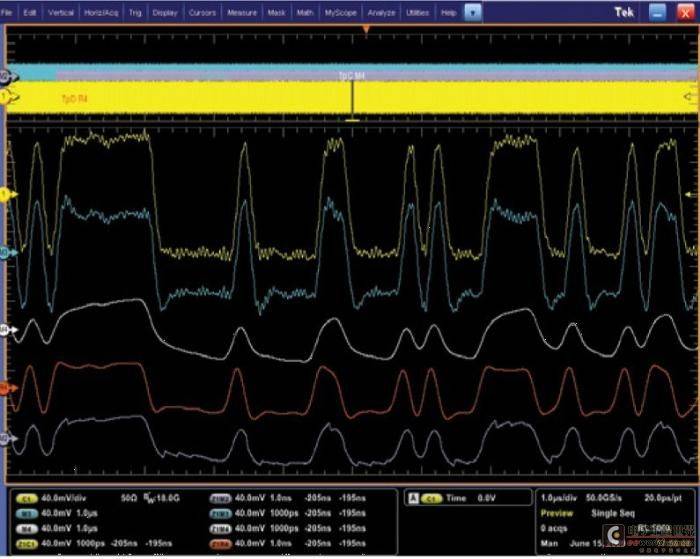The width and height of the screenshot is (700, 559).
Task: Click the 1.0µs/div horizontal scale readout
Action: click(558, 498)
